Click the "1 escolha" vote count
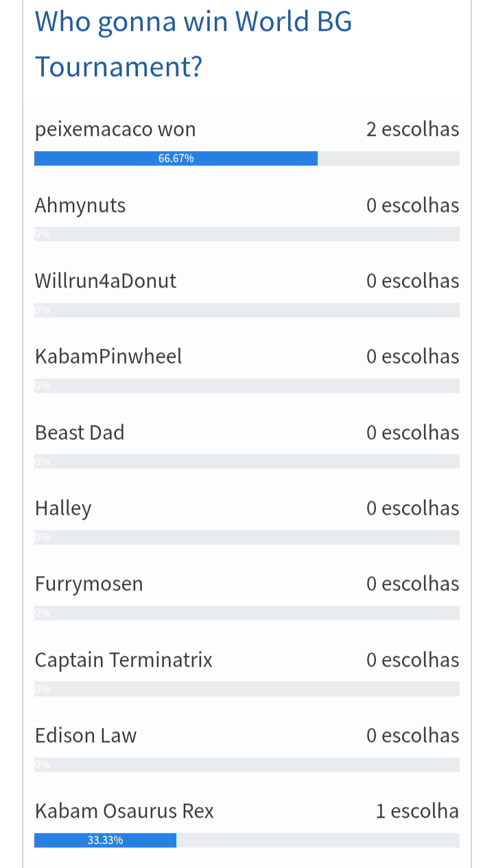The width and height of the screenshot is (494, 868). (417, 811)
